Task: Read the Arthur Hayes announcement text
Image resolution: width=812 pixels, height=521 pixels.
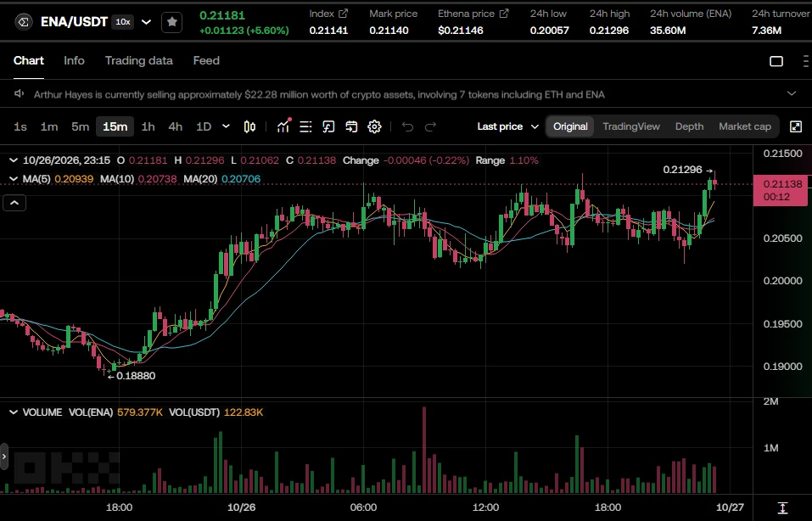Action: tap(319, 94)
